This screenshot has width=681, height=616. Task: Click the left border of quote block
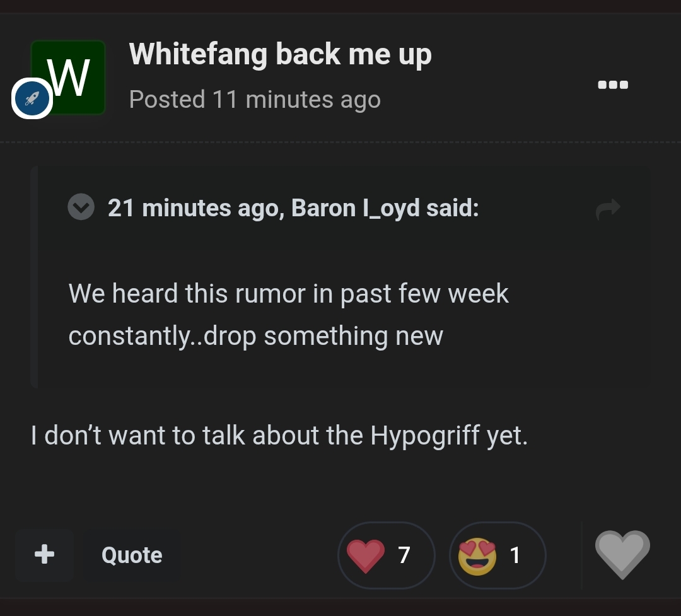tap(34, 277)
